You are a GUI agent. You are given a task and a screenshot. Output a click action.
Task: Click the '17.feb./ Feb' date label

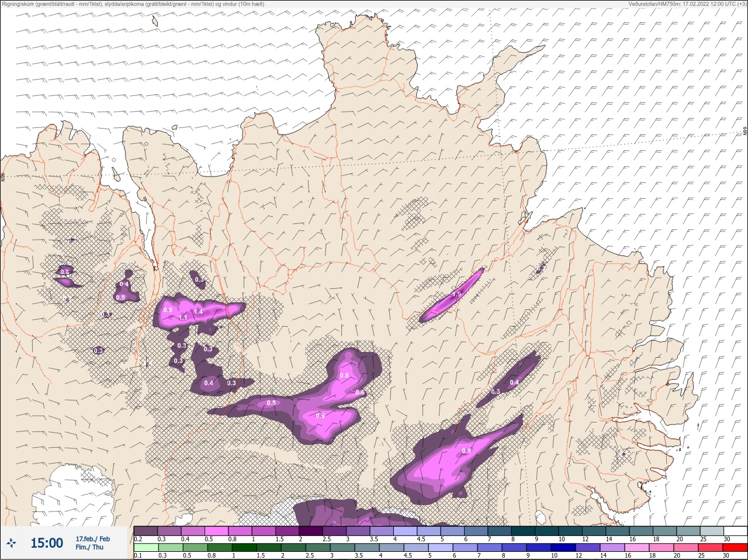(x=92, y=538)
